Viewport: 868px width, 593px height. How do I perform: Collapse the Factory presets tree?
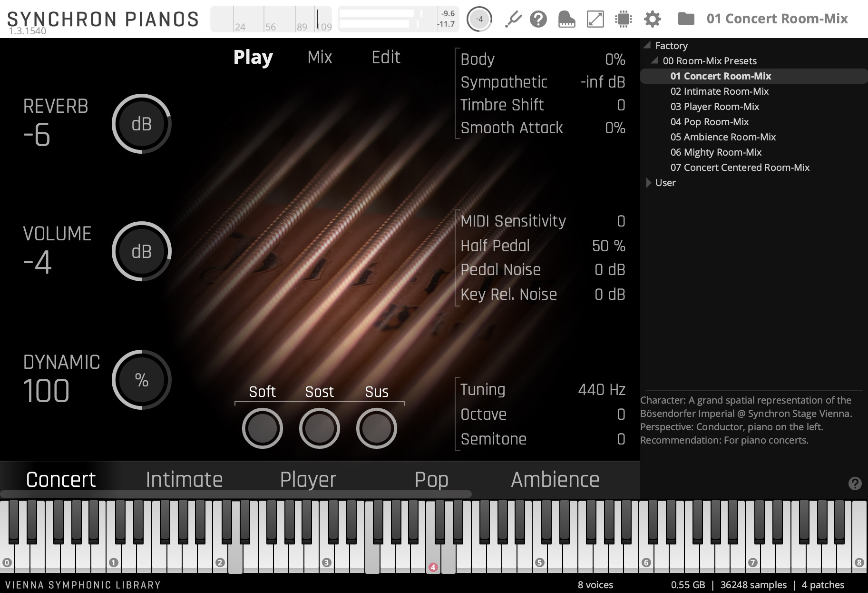[x=647, y=46]
